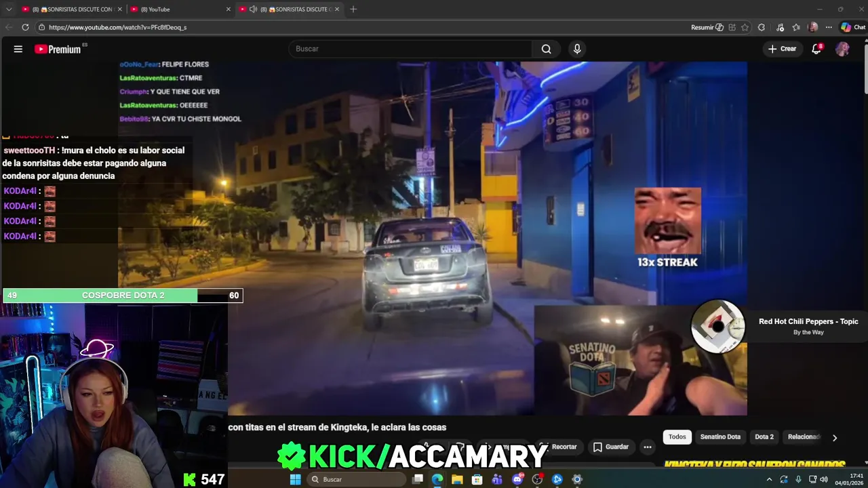Click the YouTube search magnifier button
Viewport: 868px width, 488px height.
coord(547,49)
